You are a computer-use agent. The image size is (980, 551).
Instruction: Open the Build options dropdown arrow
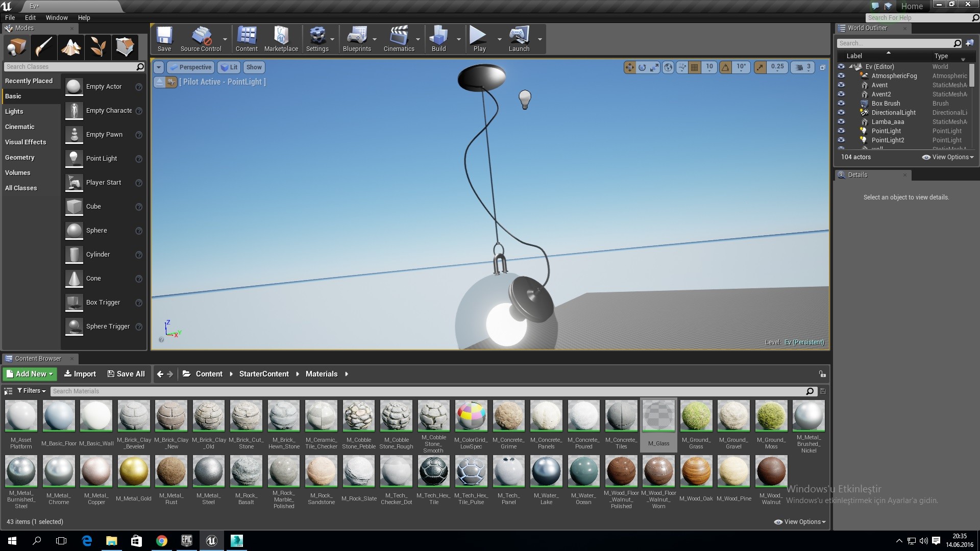point(458,39)
